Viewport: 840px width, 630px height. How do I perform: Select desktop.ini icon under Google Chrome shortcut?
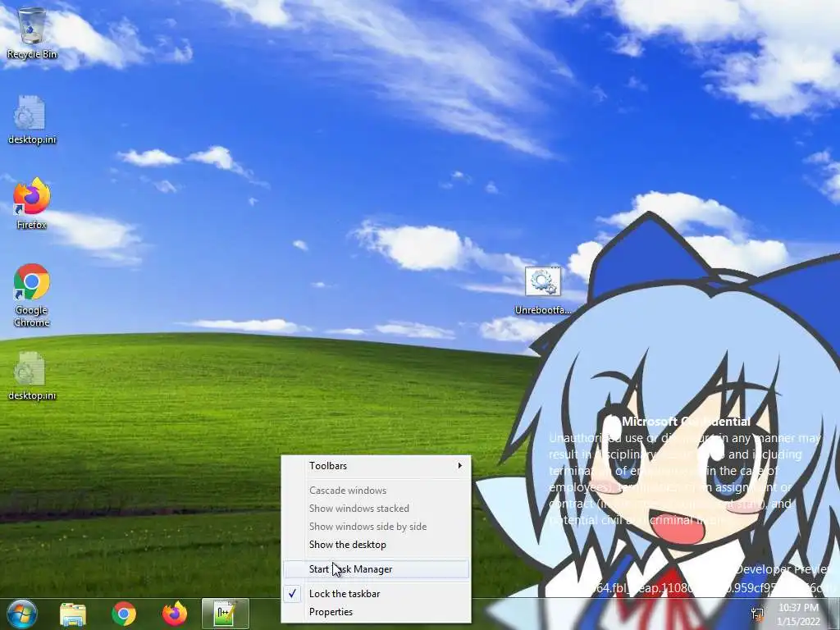point(32,376)
